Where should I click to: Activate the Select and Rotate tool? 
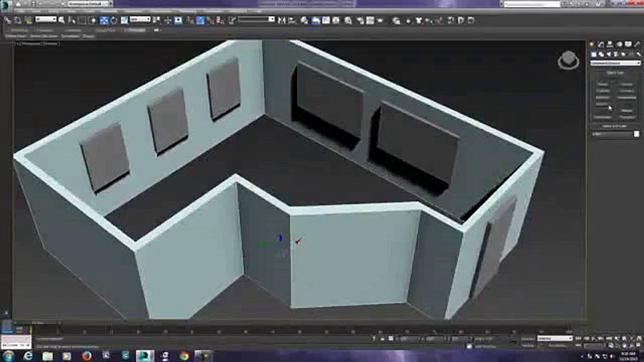pos(114,21)
